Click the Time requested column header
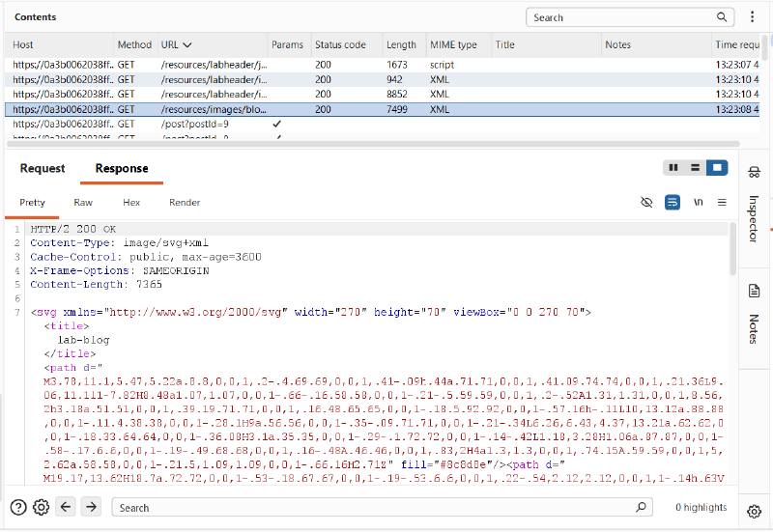The image size is (773, 532). click(737, 44)
